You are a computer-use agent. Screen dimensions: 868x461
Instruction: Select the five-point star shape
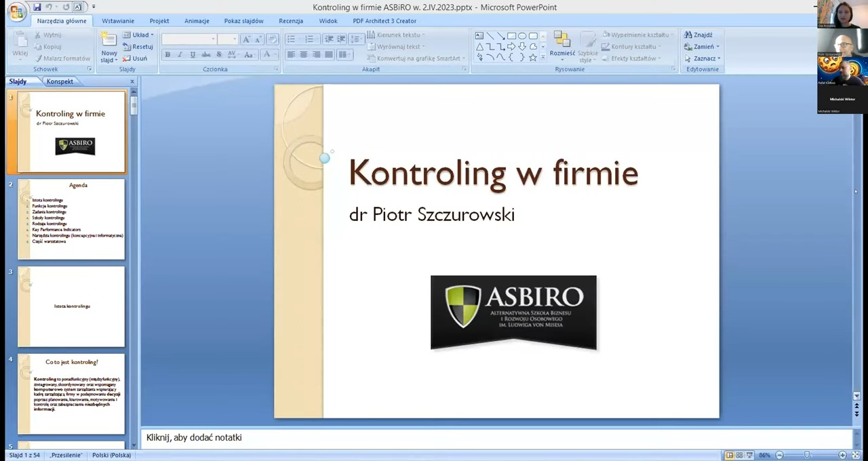coord(533,58)
